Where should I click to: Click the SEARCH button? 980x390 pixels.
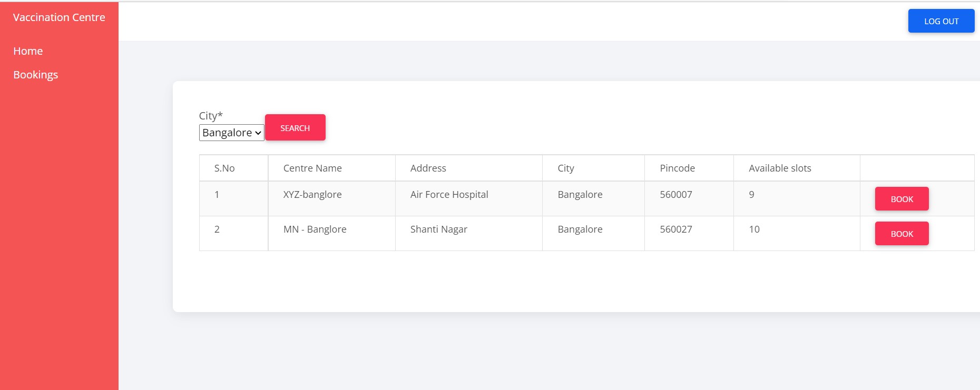click(295, 127)
